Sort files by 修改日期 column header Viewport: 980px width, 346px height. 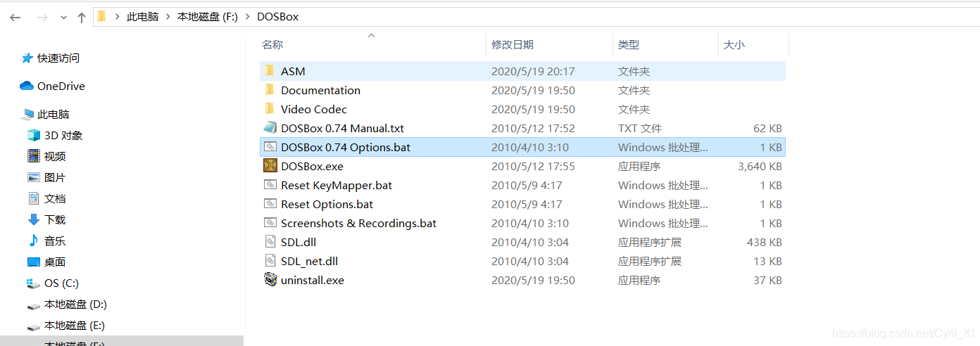click(x=513, y=44)
